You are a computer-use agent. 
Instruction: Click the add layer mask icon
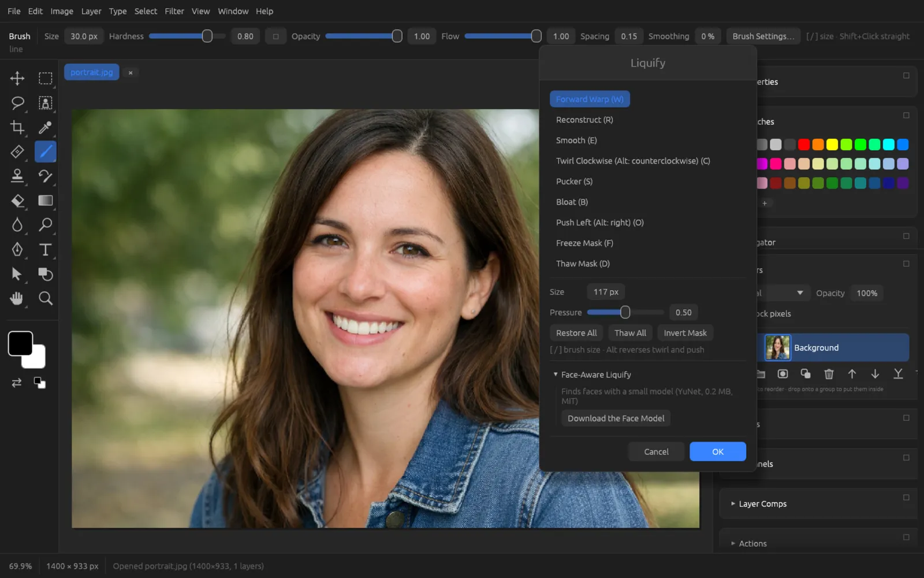tap(783, 374)
